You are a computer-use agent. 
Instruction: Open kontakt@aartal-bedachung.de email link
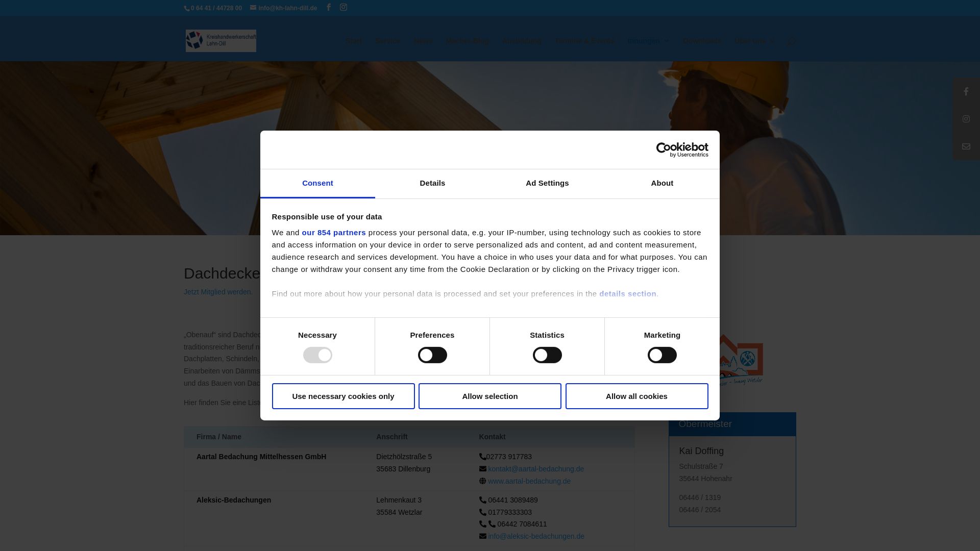click(536, 469)
